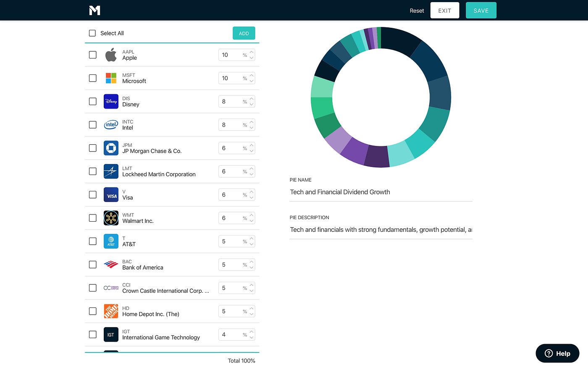The width and height of the screenshot is (588, 368).
Task: Click the largest dark purple donut slice
Action: point(377,156)
